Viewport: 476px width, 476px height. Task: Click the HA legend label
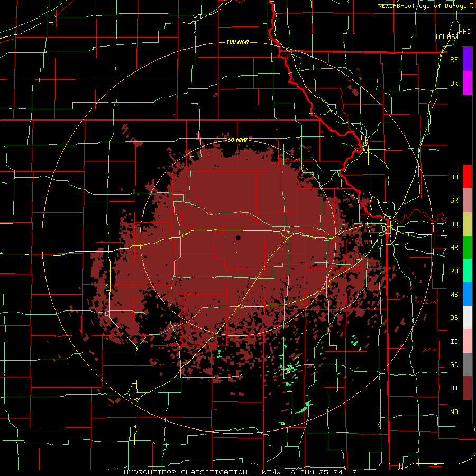(454, 177)
